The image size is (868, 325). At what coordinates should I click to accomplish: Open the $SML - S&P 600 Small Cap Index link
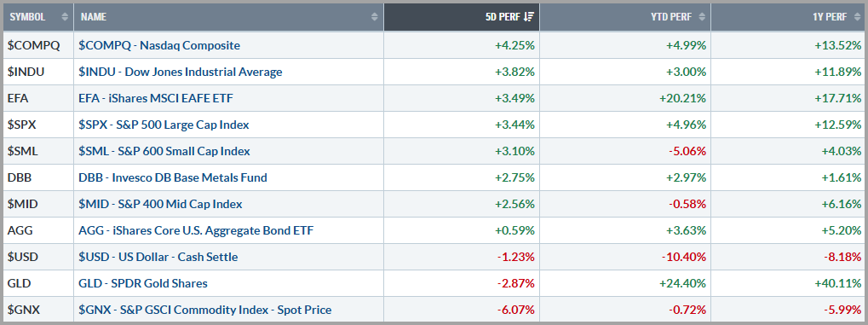[x=164, y=151]
